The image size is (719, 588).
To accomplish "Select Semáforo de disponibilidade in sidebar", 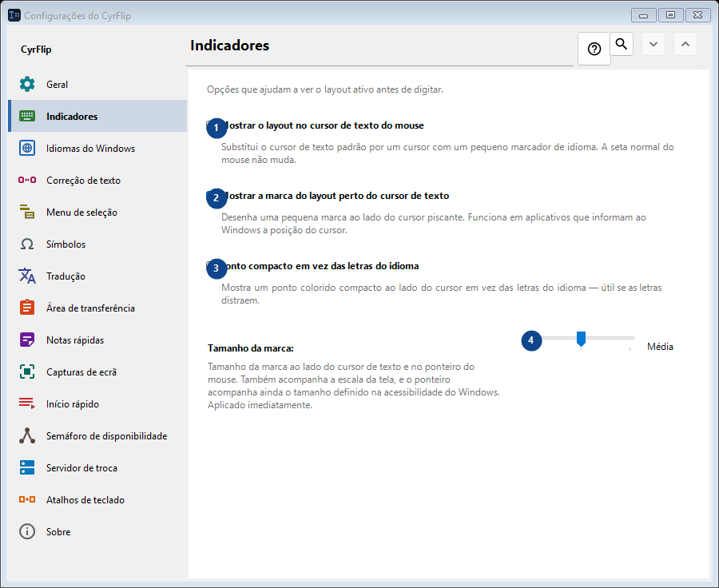I will click(97, 435).
